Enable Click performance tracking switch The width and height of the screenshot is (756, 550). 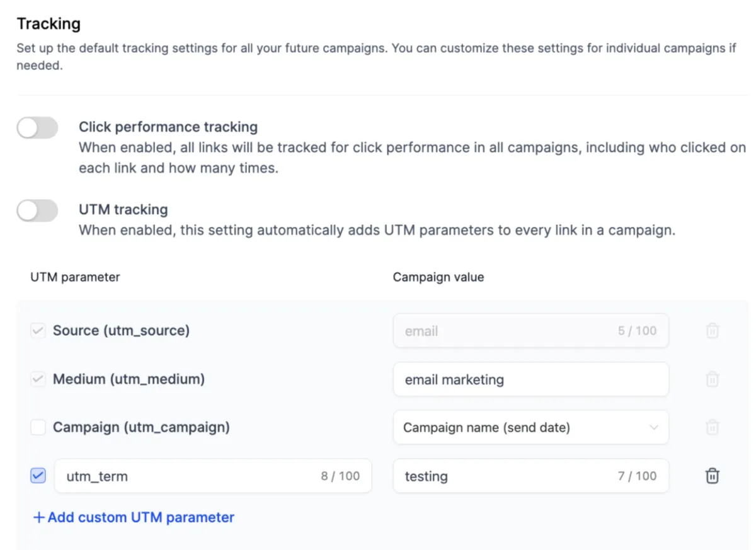point(37,128)
